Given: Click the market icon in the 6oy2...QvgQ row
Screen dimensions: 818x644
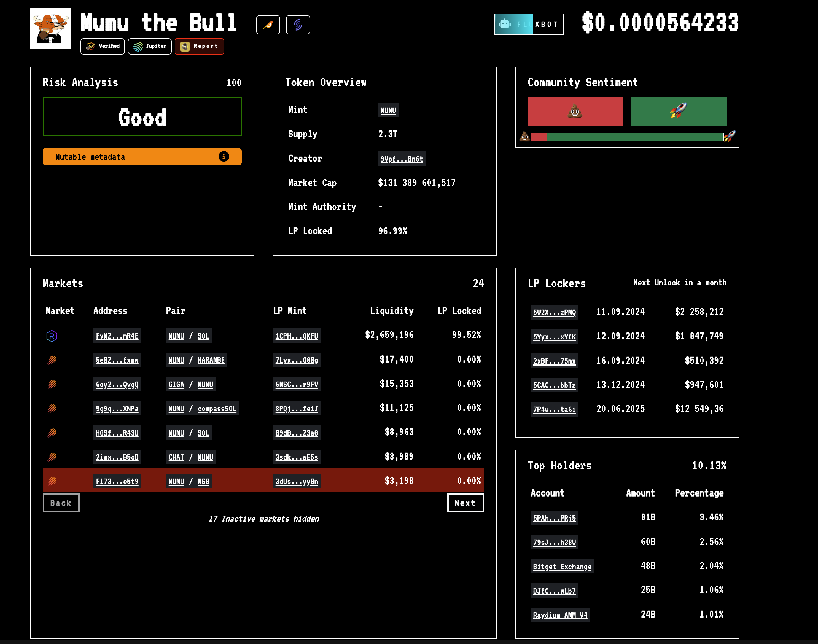Looking at the screenshot, I should (52, 384).
